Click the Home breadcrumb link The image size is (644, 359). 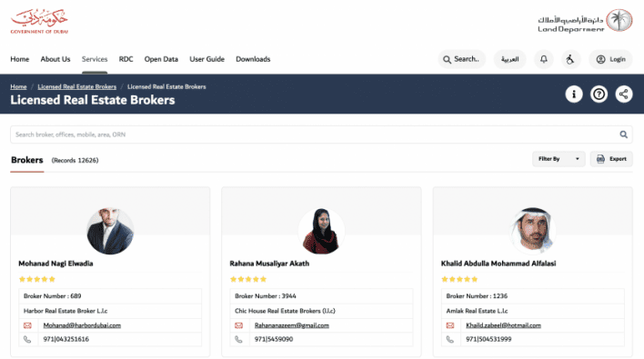[18, 86]
